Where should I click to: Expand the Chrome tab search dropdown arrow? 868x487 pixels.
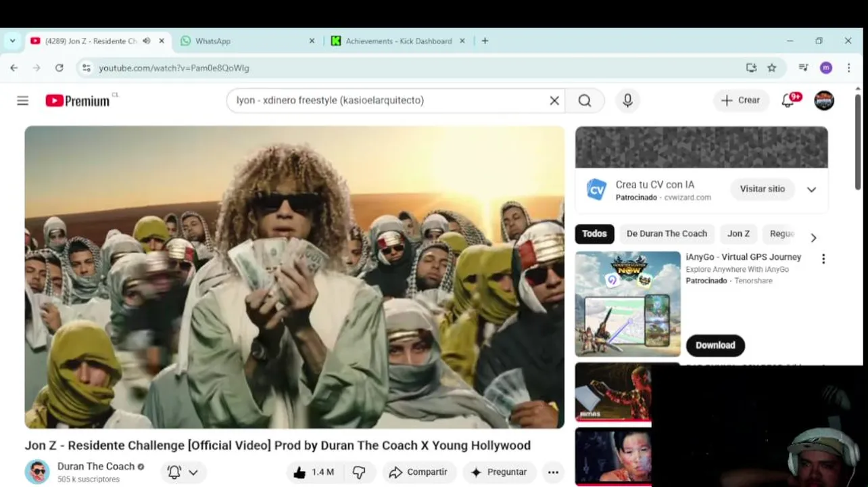12,41
